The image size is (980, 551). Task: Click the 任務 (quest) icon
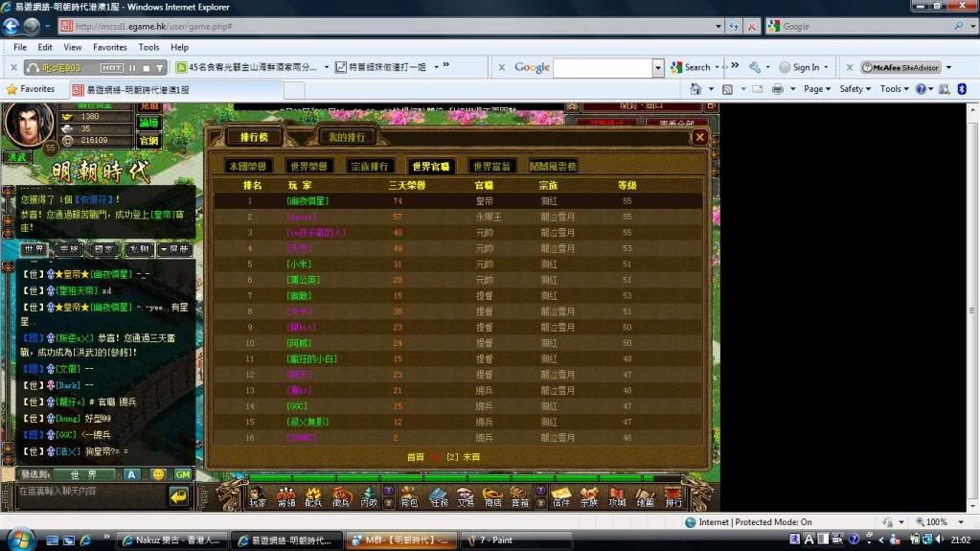point(439,495)
